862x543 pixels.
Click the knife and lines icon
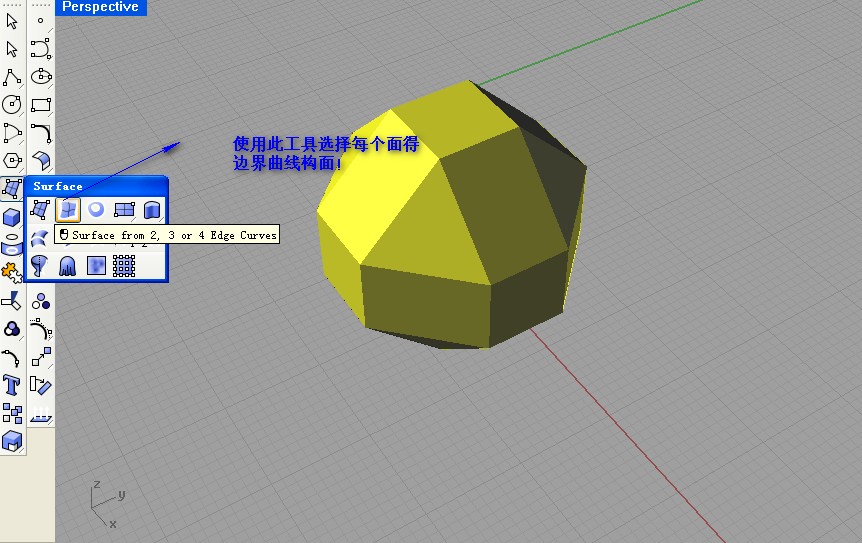(12, 301)
